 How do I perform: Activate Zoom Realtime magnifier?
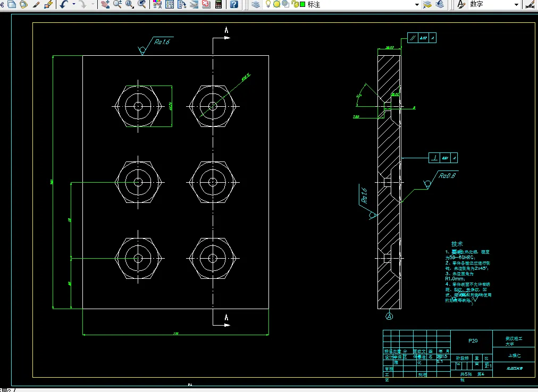(x=117, y=4)
